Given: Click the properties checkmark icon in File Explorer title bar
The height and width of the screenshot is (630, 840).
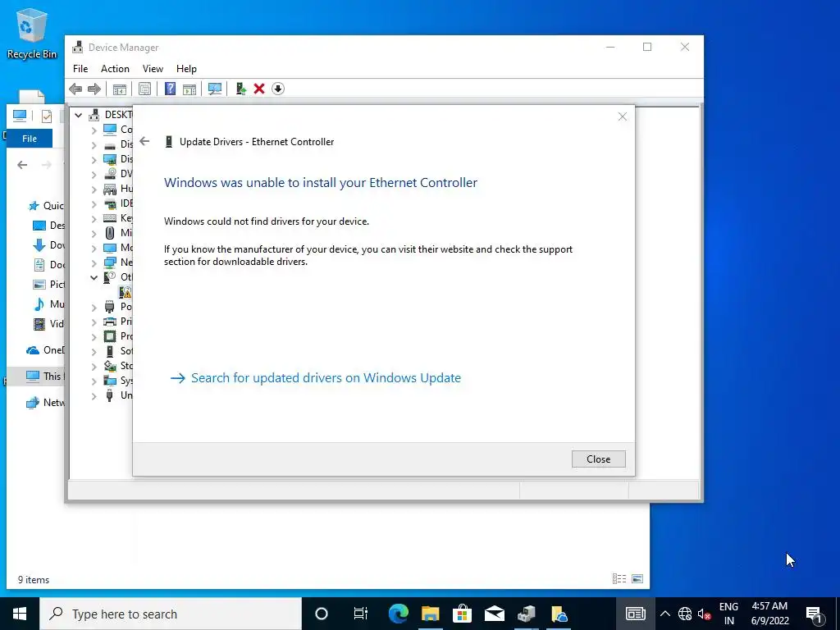Looking at the screenshot, I should [x=47, y=116].
